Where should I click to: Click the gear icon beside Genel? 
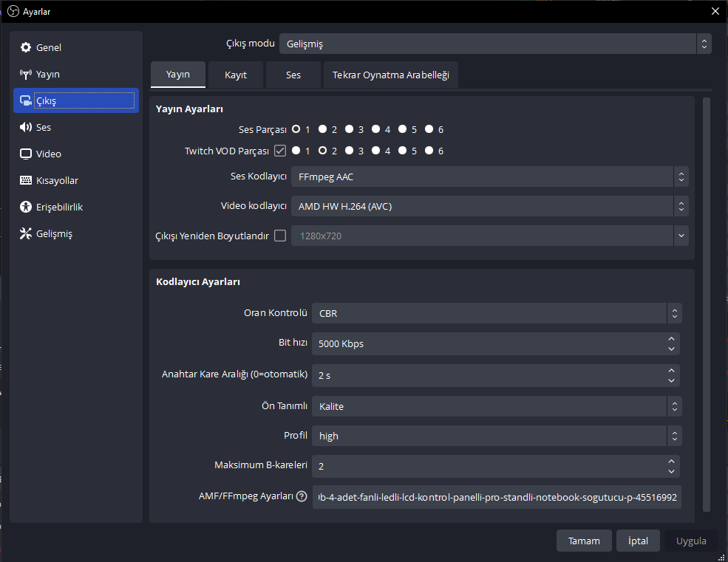tap(26, 48)
